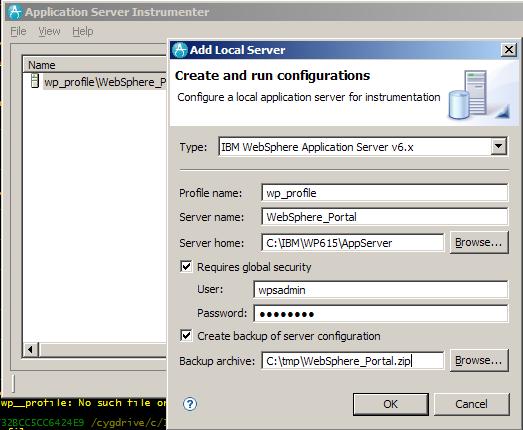
Task: Click the Application Server Instrumenter title icon
Action: [x=15, y=12]
